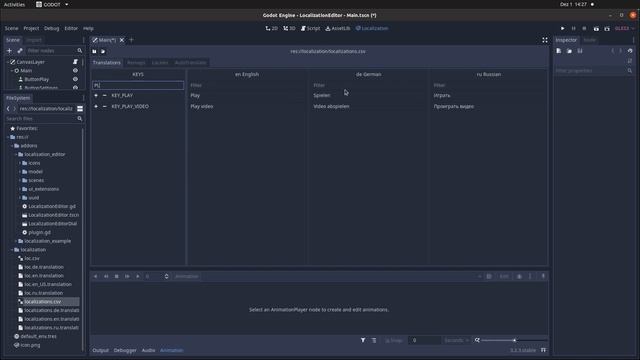Remove the KEY_PLAY_VIDEO key
This screenshot has height=360, width=640.
[104, 106]
